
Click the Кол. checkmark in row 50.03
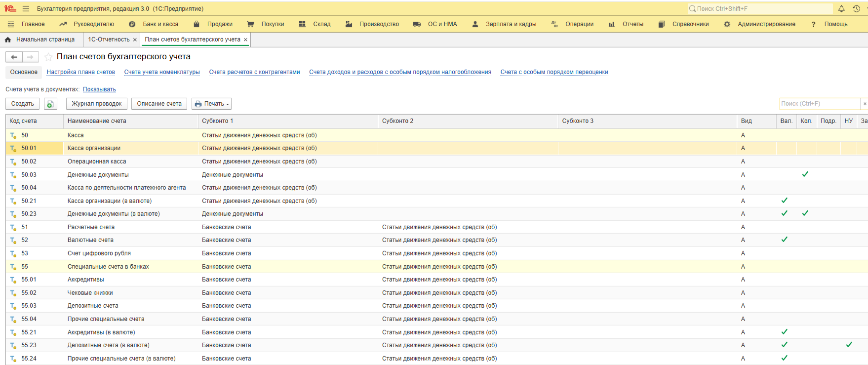pyautogui.click(x=805, y=174)
